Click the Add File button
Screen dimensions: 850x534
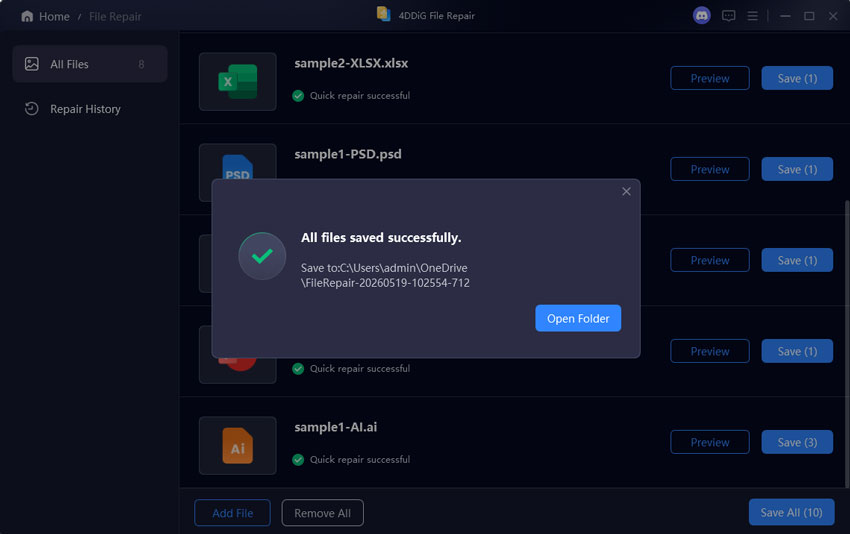tap(233, 513)
